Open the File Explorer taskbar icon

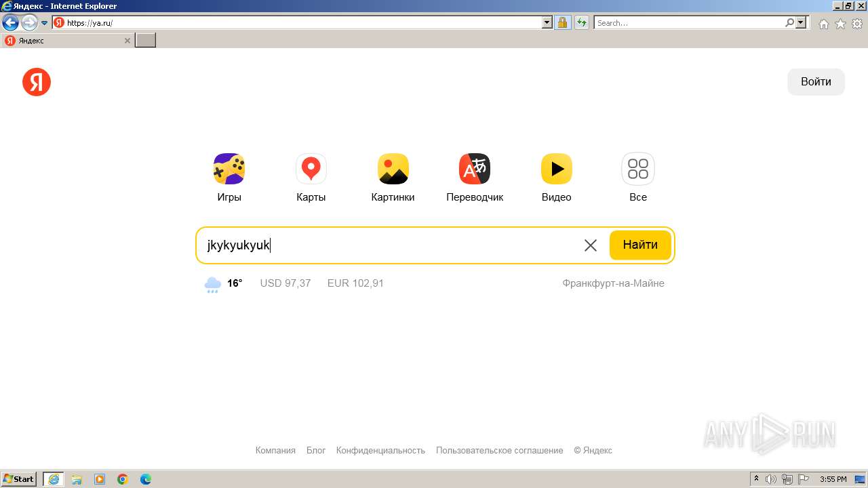click(77, 479)
